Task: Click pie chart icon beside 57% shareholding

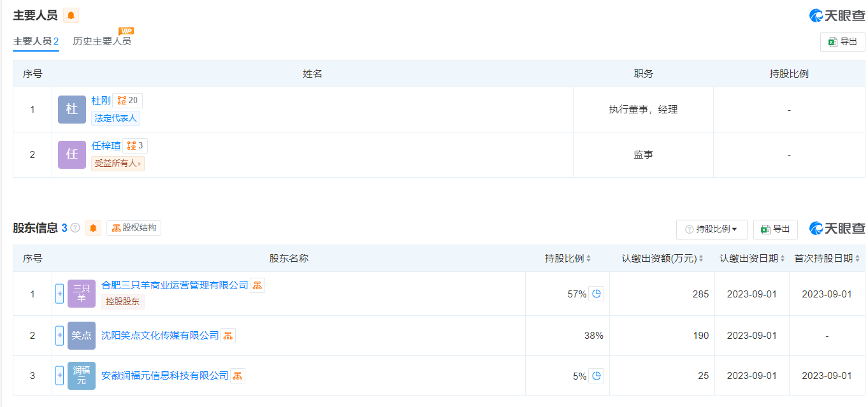Action: point(596,294)
